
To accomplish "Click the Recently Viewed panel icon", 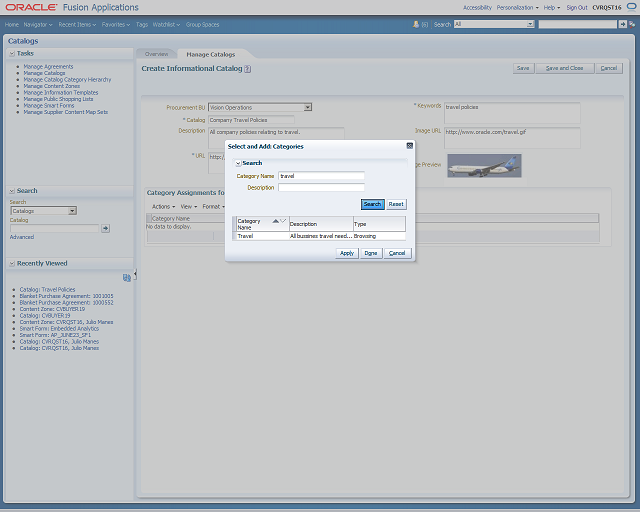I will 127,278.
